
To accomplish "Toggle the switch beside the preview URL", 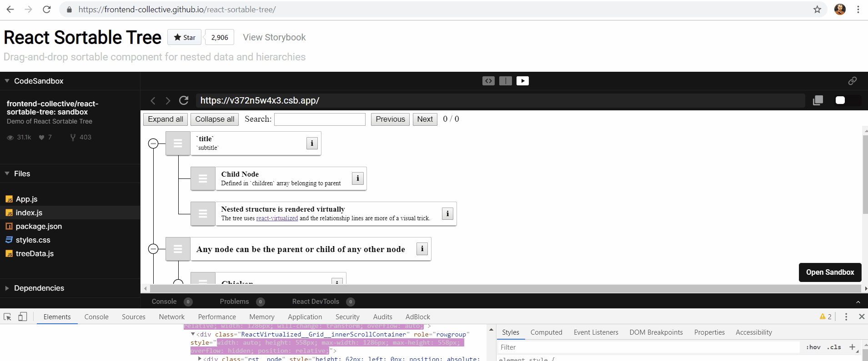I will tap(848, 100).
